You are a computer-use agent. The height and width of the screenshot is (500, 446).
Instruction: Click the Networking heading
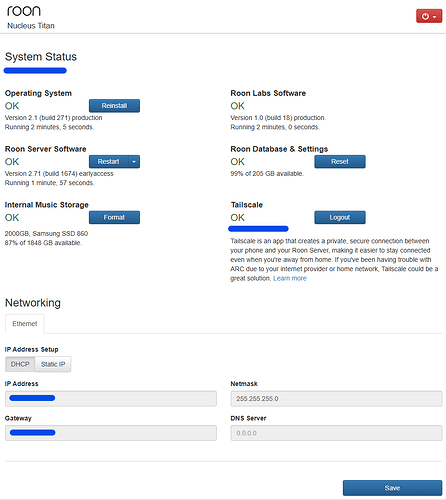pyautogui.click(x=33, y=303)
